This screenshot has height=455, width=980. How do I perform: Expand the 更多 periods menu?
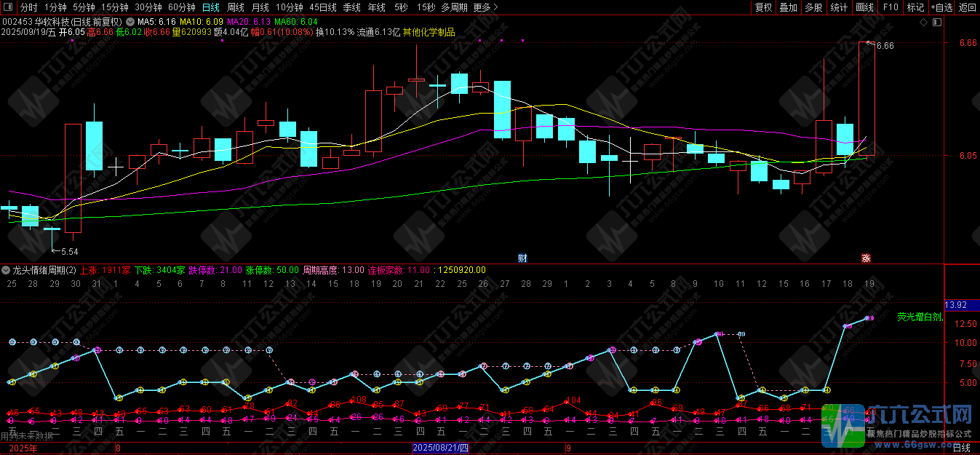click(485, 7)
